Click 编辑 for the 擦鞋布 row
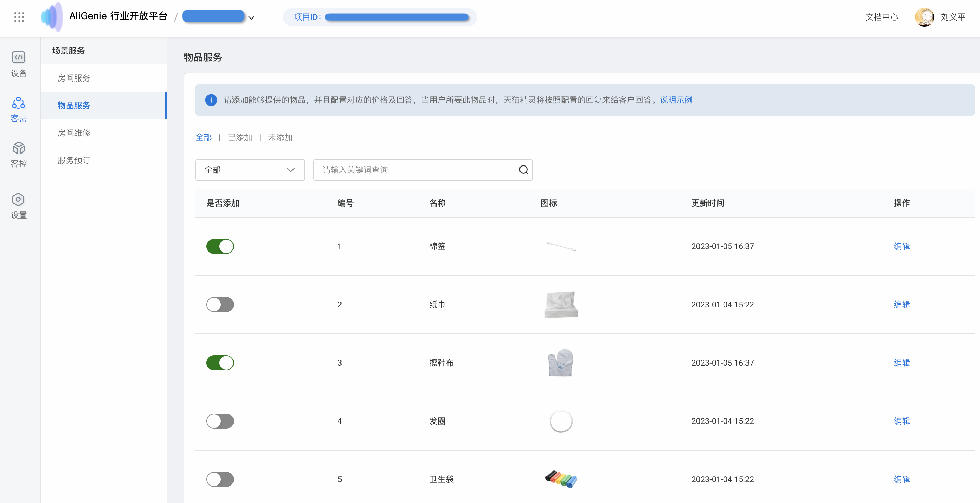This screenshot has width=980, height=503. tap(901, 363)
